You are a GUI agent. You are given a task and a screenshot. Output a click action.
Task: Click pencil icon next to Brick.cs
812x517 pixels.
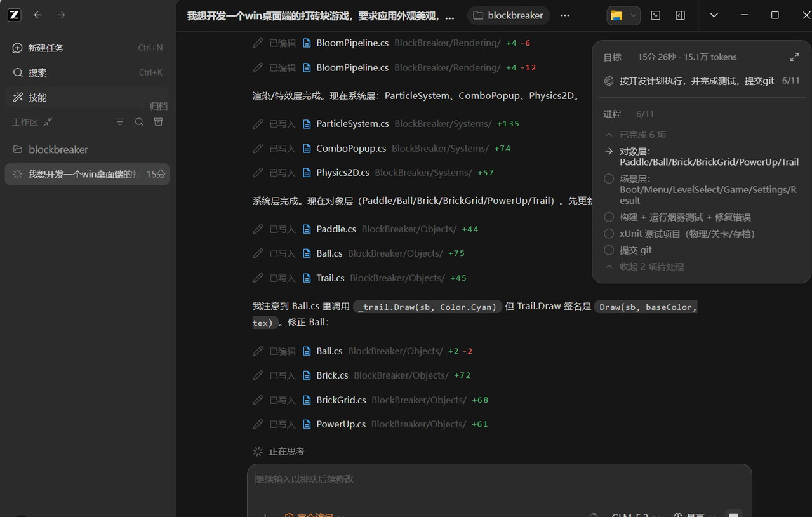coord(258,375)
